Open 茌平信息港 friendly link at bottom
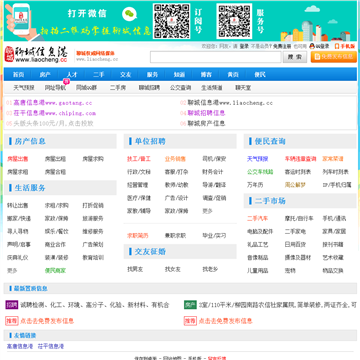Screen dimensions: 360x360 click(50, 347)
